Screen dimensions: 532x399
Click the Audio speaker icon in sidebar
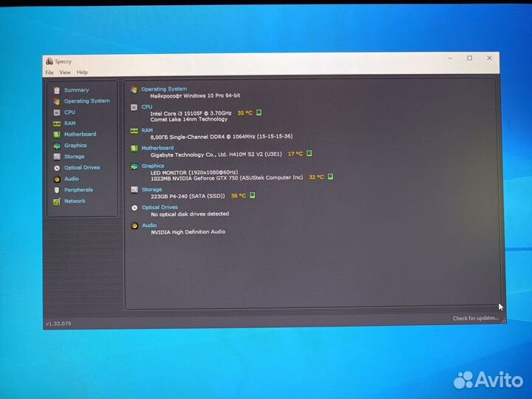tap(57, 179)
